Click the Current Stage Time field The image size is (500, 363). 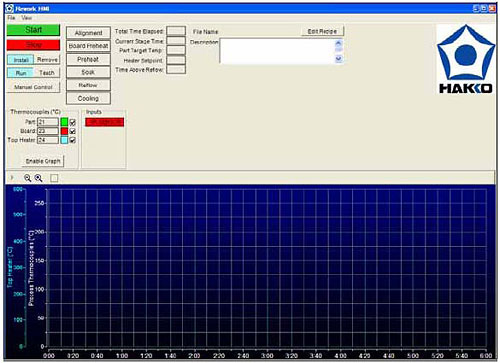click(176, 41)
